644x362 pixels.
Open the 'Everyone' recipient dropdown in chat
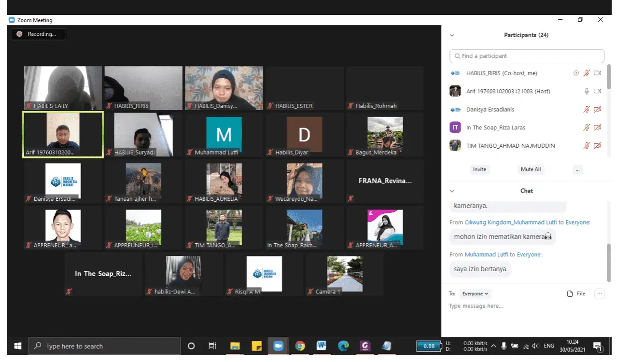475,293
